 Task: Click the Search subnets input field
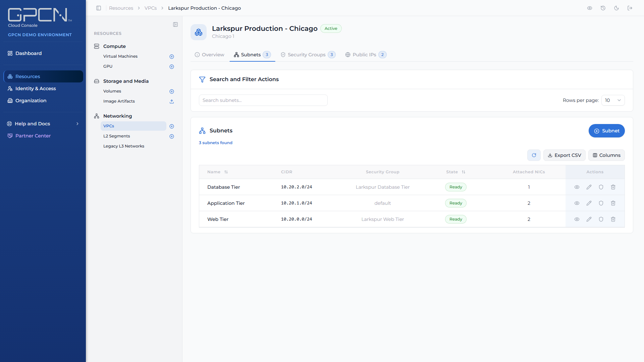tap(263, 100)
